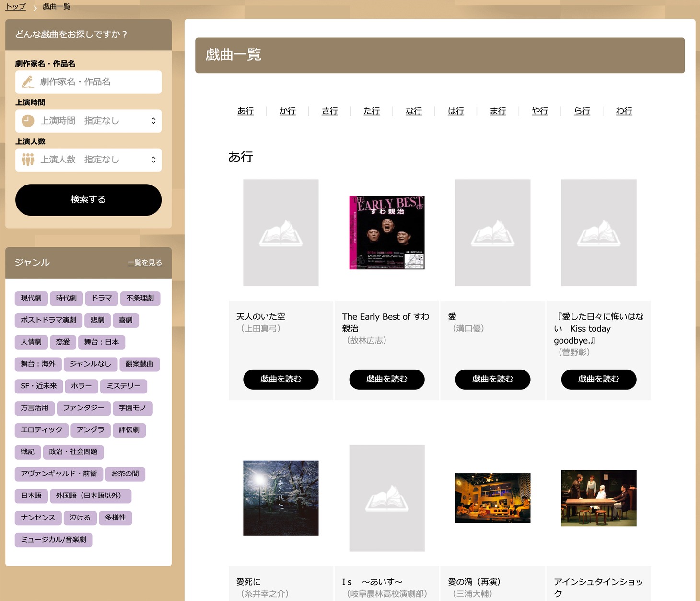Jump to the あ行 section
The height and width of the screenshot is (601, 700).
point(245,111)
